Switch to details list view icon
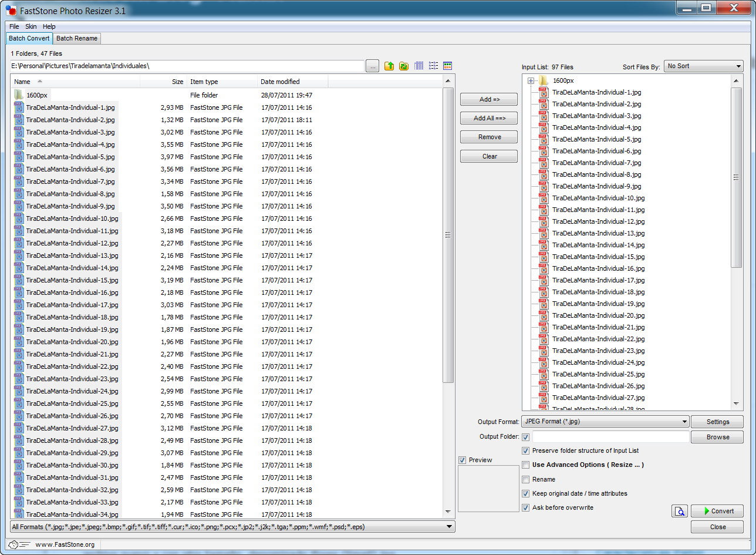 click(x=419, y=66)
